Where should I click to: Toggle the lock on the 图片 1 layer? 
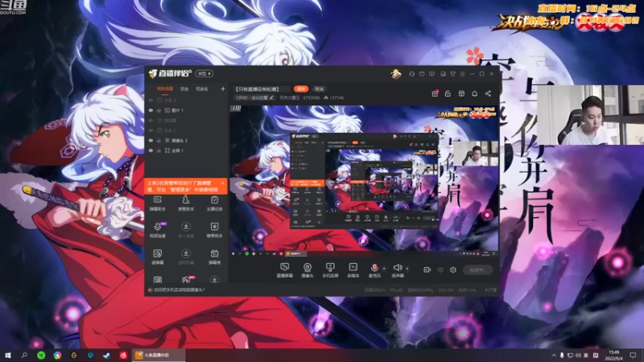pyautogui.click(x=159, y=110)
